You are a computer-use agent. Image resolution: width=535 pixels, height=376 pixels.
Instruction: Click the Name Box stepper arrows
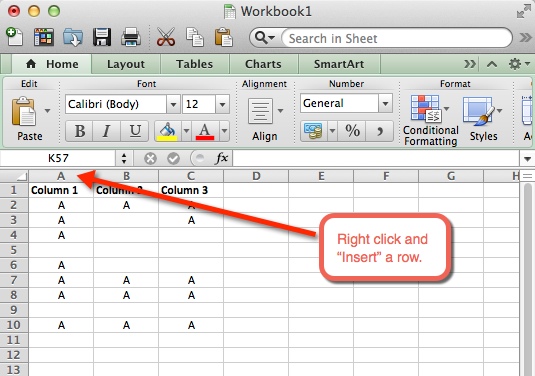pyautogui.click(x=124, y=158)
